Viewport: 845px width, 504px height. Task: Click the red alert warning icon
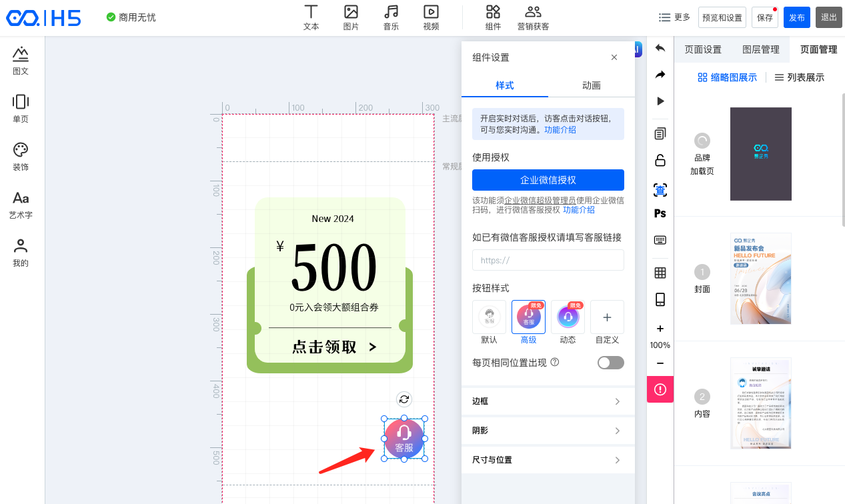(660, 389)
